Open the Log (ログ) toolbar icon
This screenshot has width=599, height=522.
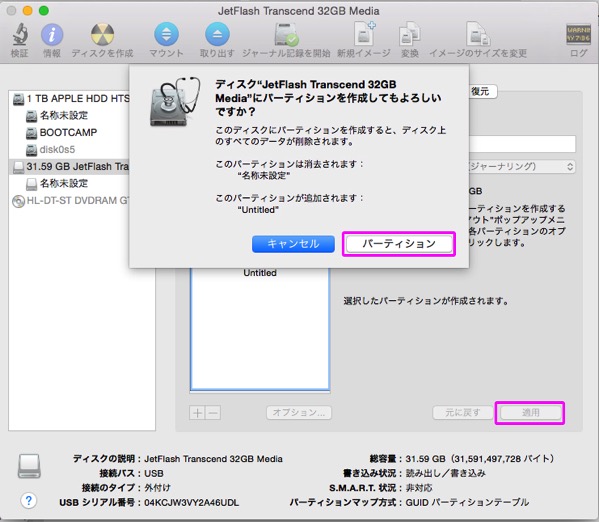578,34
